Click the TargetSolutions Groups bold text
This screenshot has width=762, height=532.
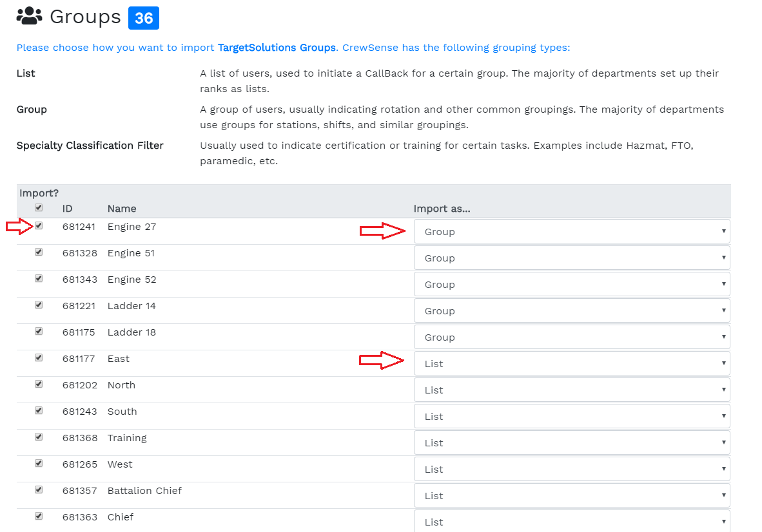[277, 48]
